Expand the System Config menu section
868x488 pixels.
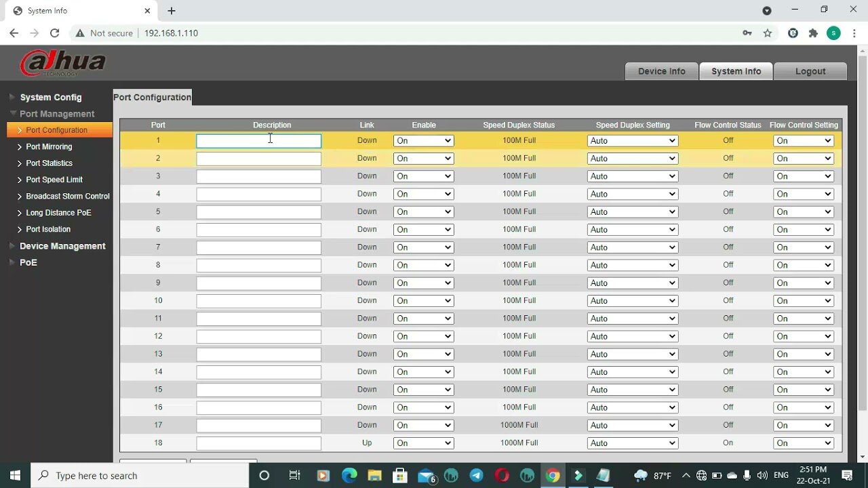50,98
